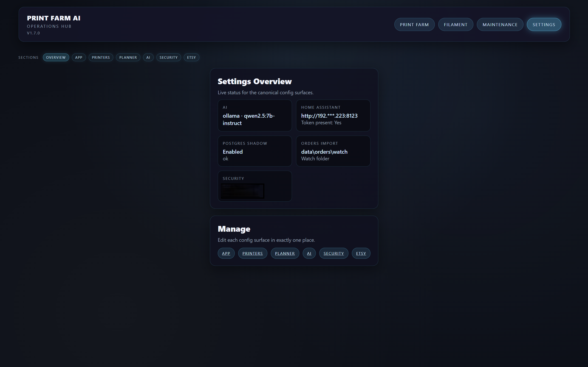Screen dimensions: 588x367
Task: Select the SETTINGS tab in the header
Action: [544, 24]
